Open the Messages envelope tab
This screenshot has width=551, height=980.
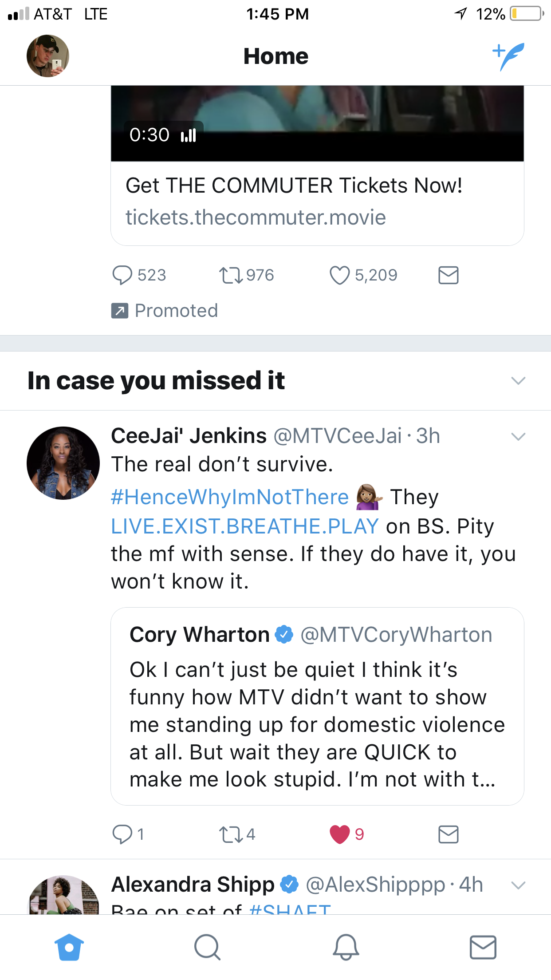[x=483, y=947]
